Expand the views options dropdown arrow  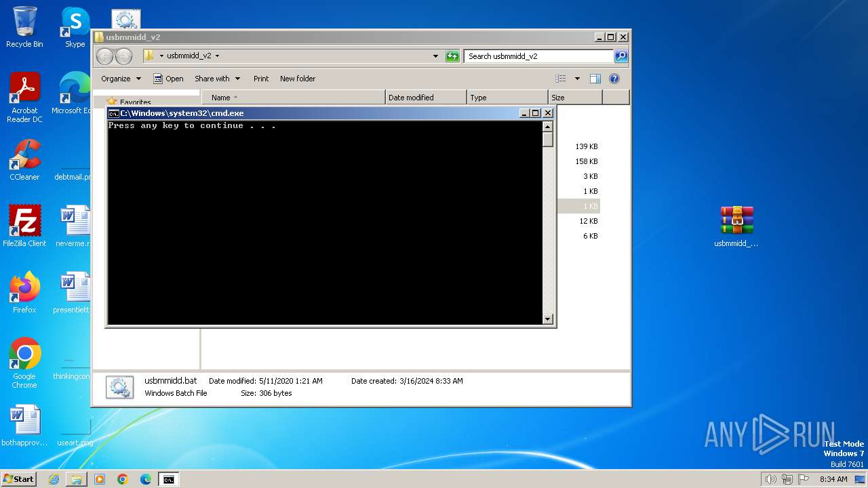(577, 79)
